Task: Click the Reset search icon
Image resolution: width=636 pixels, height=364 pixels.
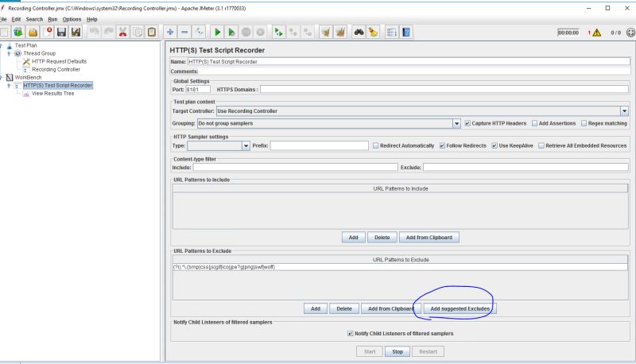Action: click(373, 32)
